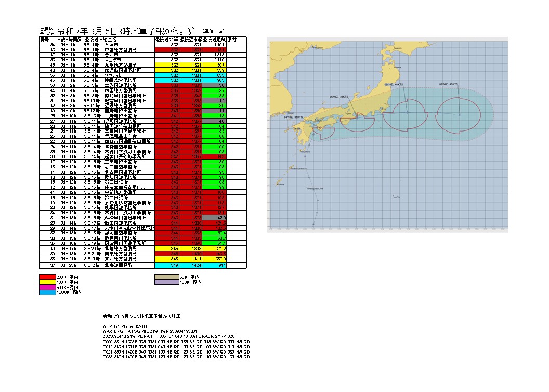The height and width of the screenshot is (392, 549).
Task: Click the tan 30Km legend swatch
Action: (x=166, y=277)
